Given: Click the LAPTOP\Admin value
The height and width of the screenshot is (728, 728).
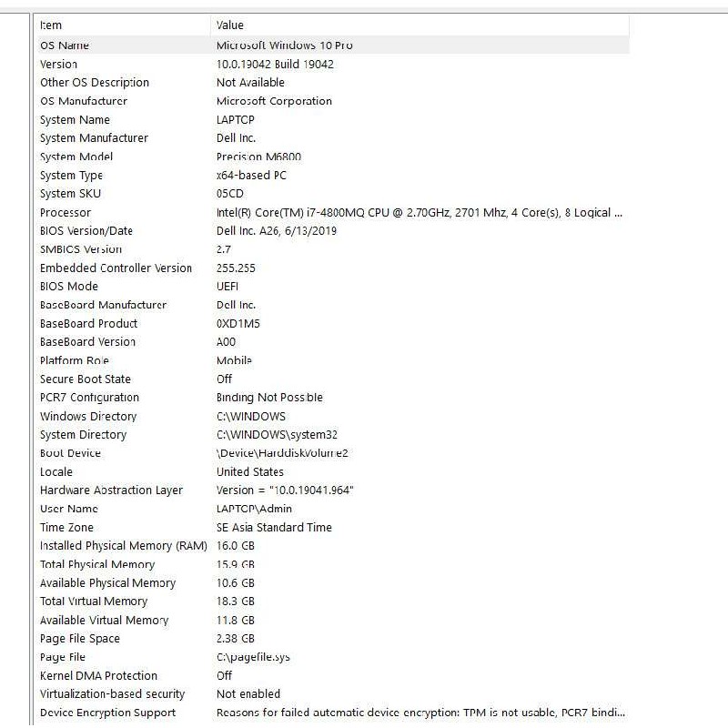Looking at the screenshot, I should pos(254,509).
